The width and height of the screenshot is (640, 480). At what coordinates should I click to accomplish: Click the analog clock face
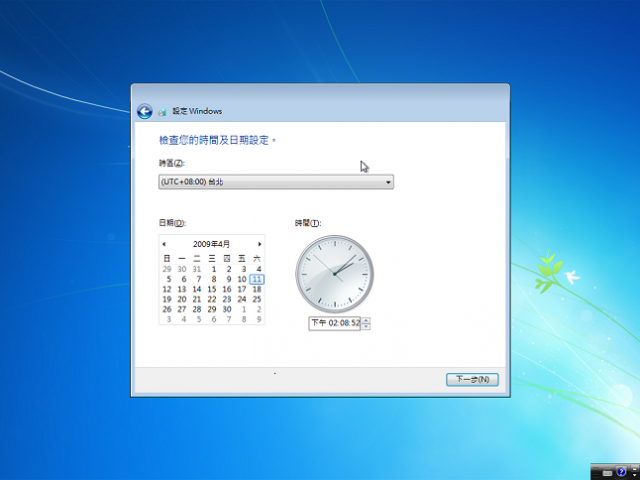pos(335,274)
